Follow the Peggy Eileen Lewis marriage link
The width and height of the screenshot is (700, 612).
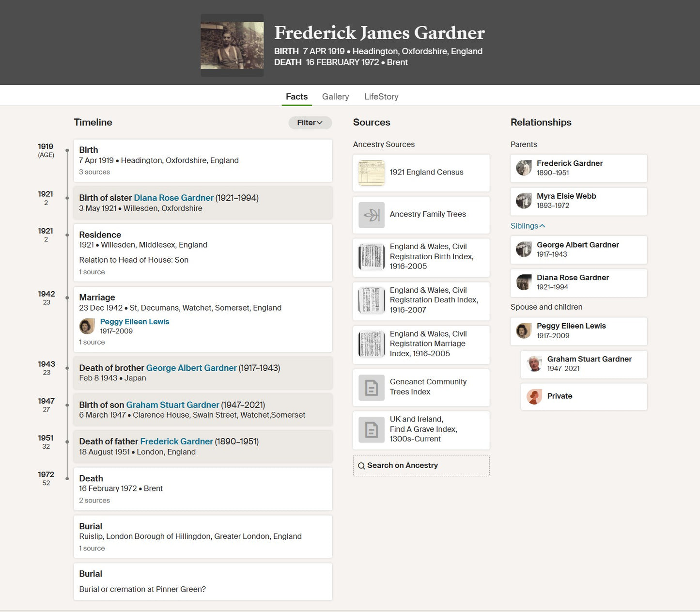click(135, 322)
